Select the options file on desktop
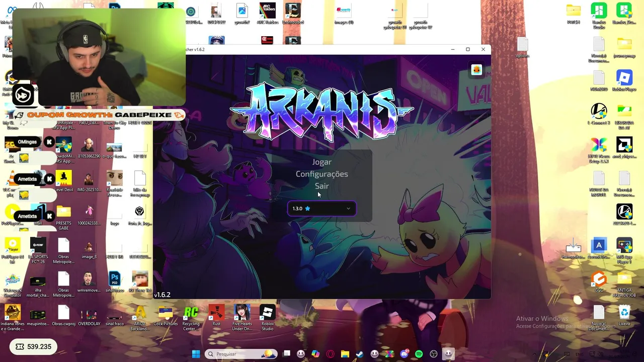The width and height of the screenshot is (644, 362). click(x=522, y=48)
